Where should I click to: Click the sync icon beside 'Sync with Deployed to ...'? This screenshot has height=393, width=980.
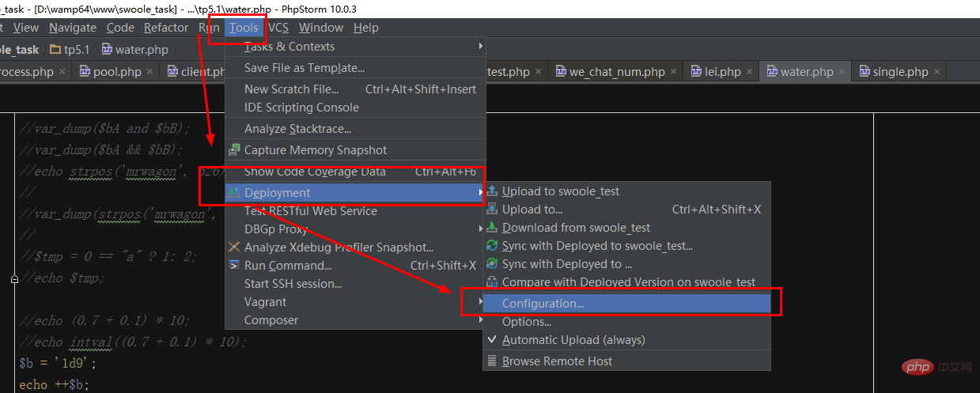pos(492,264)
